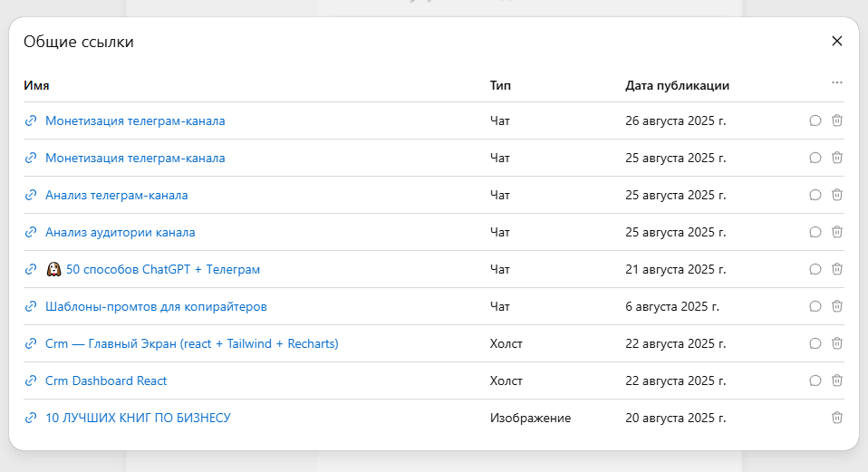This screenshot has height=472, width=868.
Task: Open source chat for 25 августа Монетизация
Action: pyautogui.click(x=815, y=158)
